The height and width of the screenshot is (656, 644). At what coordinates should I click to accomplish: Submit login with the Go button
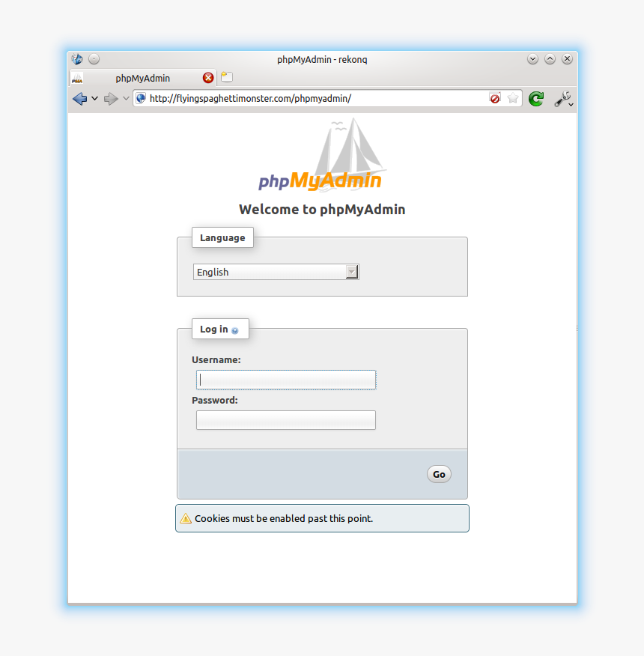[439, 474]
